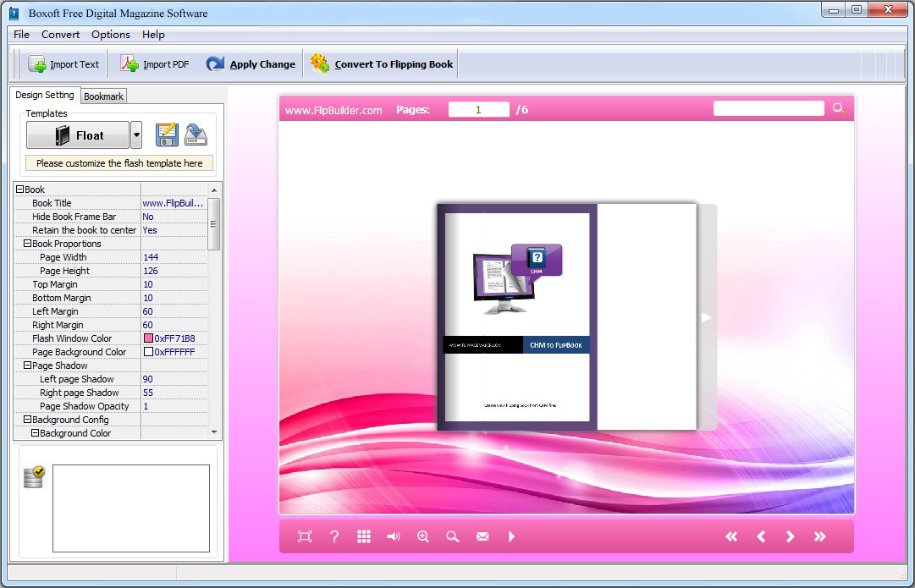Image resolution: width=915 pixels, height=588 pixels.
Task: Collapse the Background Color node
Action: tap(35, 433)
